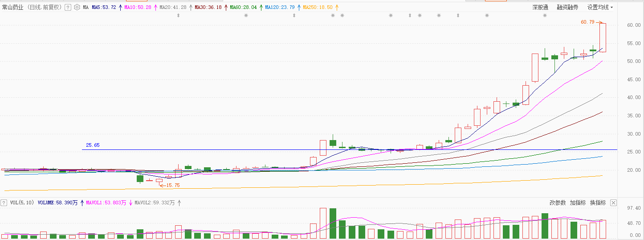Viewport: 644px width, 240px height.
Task: Click the latest tall red candlestick
Action: tap(603, 37)
